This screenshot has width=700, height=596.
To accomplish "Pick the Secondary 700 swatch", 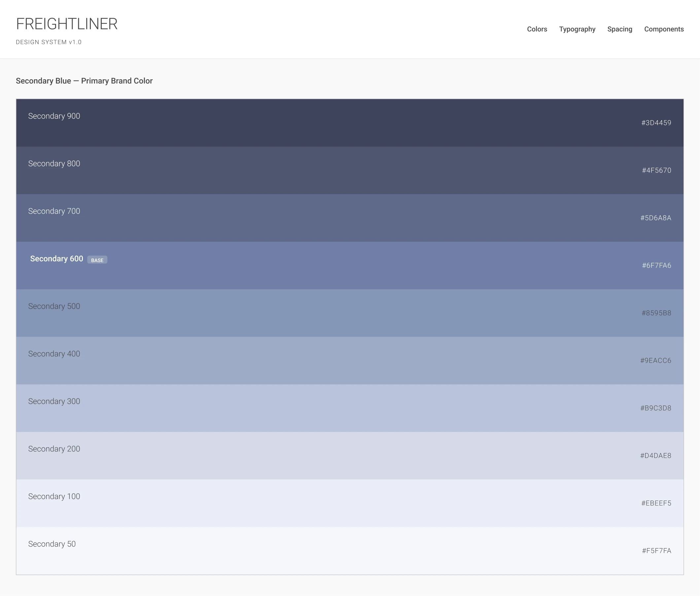I will coord(350,218).
